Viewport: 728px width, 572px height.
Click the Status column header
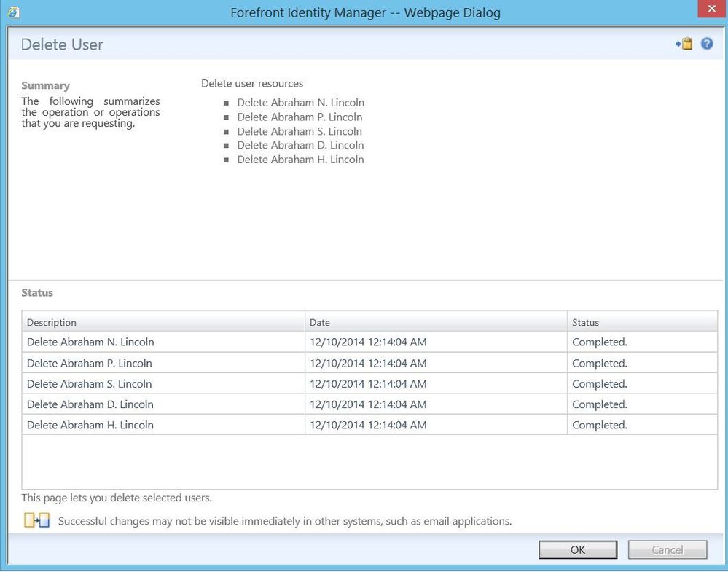642,322
